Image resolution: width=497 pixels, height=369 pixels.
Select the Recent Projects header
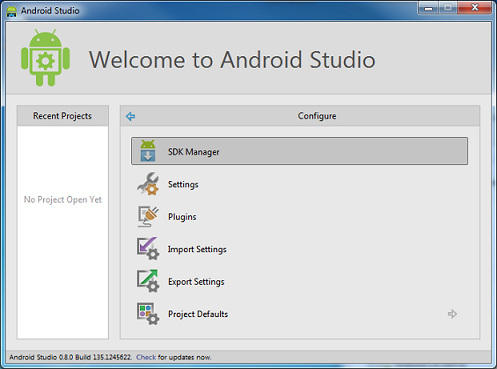point(63,116)
